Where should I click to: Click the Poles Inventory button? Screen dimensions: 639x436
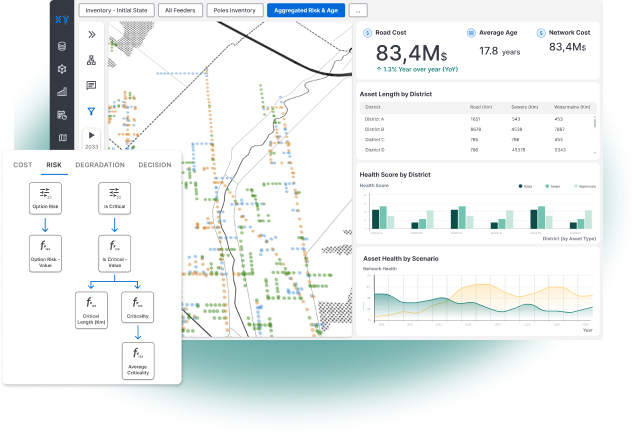point(234,11)
